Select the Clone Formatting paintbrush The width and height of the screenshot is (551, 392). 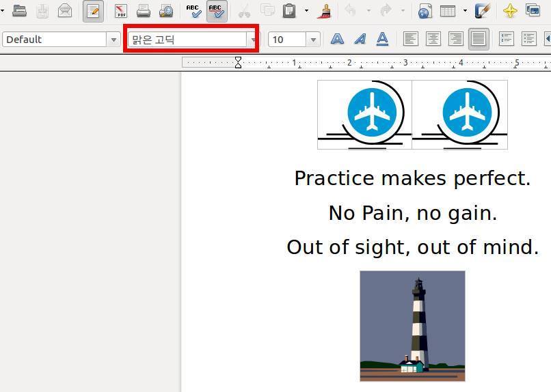tap(325, 11)
